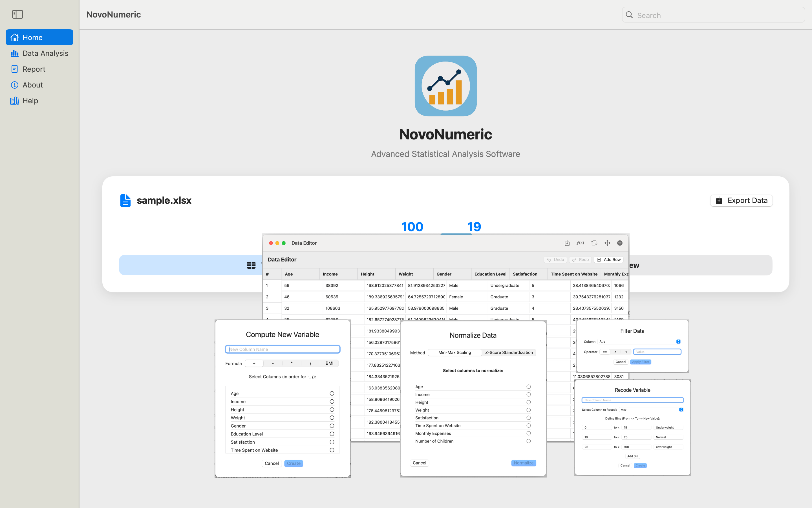Click Undo in Data Editor

pos(555,259)
